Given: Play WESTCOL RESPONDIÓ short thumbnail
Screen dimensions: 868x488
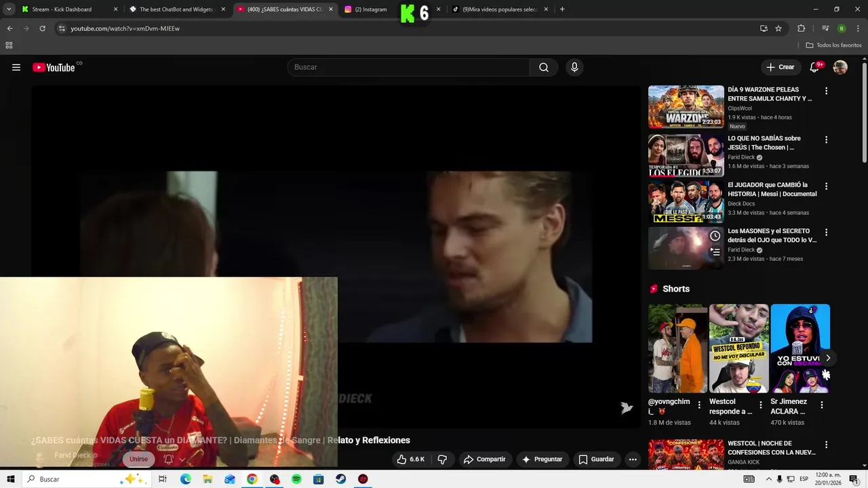Looking at the screenshot, I should click(x=738, y=348).
